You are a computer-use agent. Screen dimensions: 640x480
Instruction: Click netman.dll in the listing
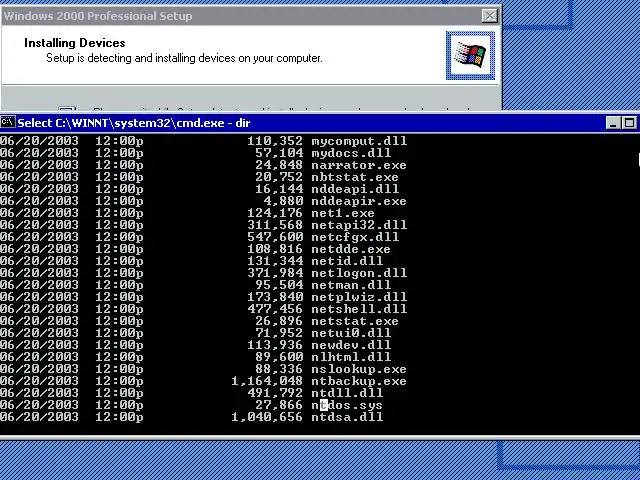351,285
